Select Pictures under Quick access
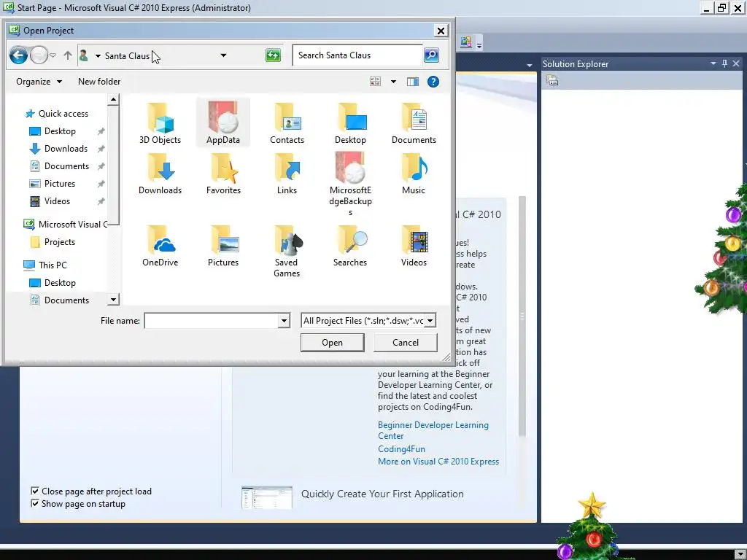The height and width of the screenshot is (560, 747). click(x=53, y=183)
